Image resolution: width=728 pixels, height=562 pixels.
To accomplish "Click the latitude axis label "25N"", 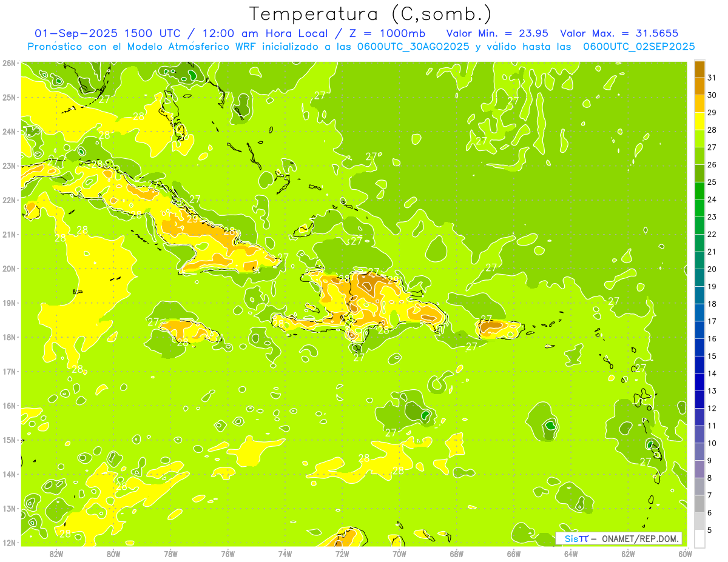I will coord(9,97).
